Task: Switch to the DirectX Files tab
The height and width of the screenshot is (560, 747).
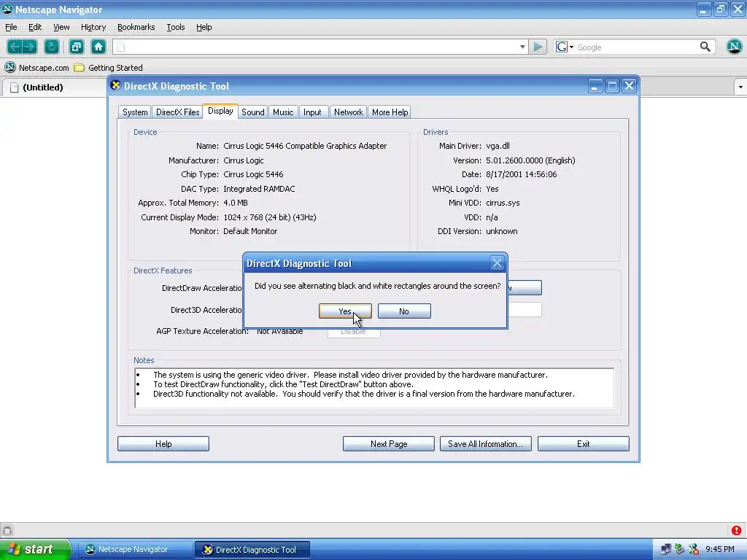Action: (x=178, y=112)
